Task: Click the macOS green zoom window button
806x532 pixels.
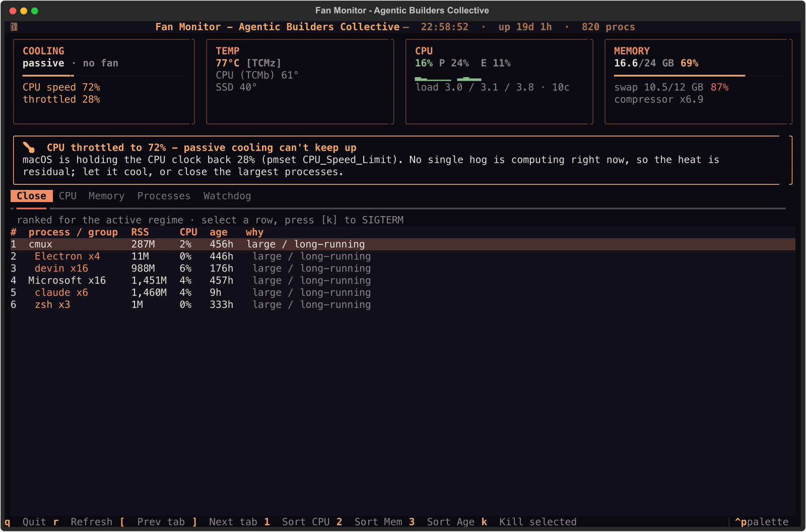Action: pos(35,11)
